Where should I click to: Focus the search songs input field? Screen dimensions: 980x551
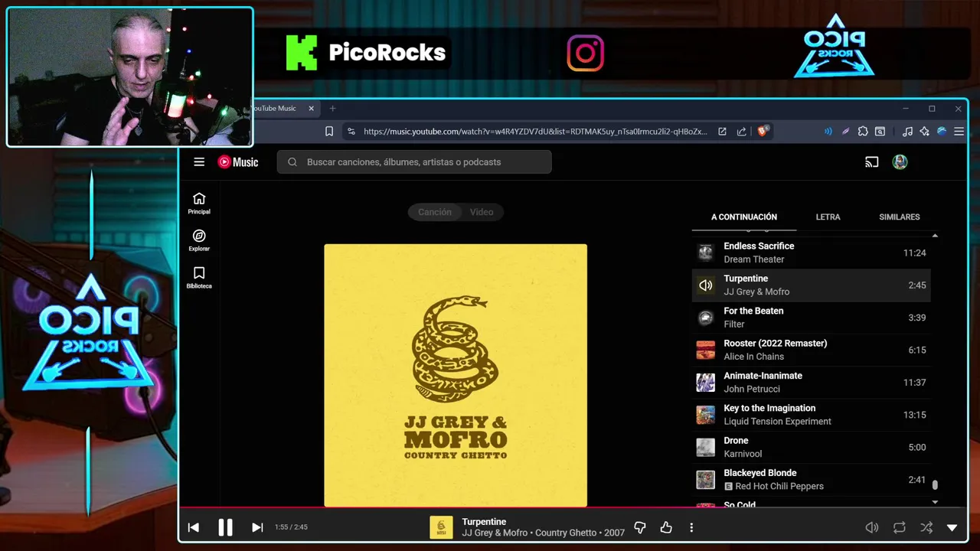point(414,161)
